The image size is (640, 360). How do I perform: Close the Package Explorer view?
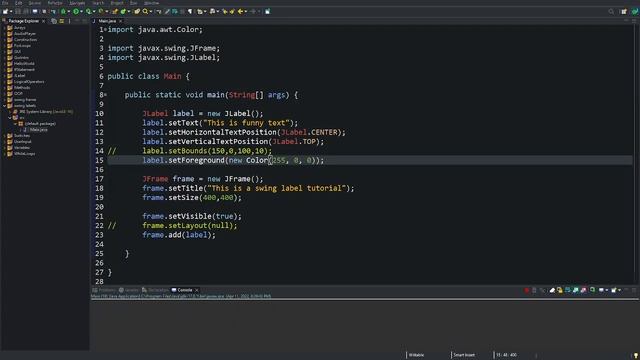coord(44,21)
